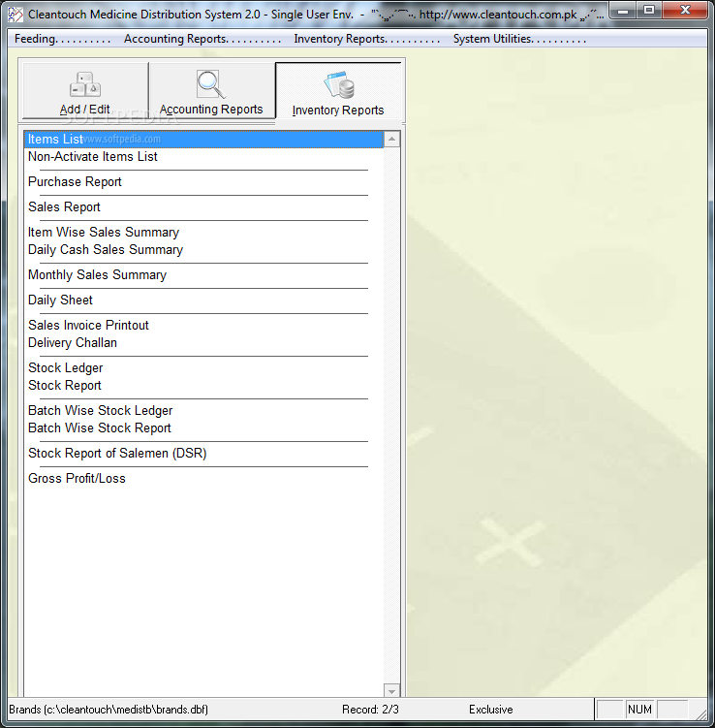Select Item Wise Sales Summary
Screen dimensions: 715x728
click(x=104, y=232)
